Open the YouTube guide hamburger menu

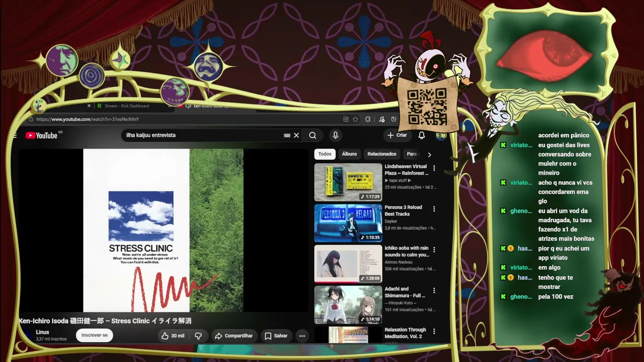15,135
